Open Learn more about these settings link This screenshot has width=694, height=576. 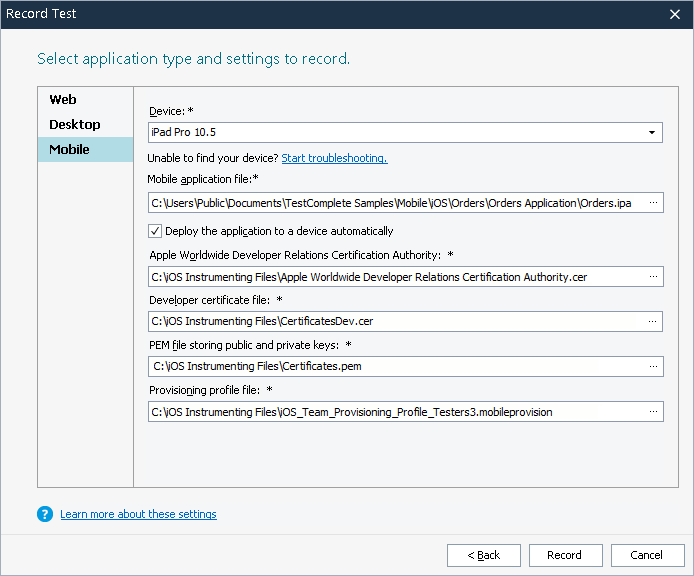click(138, 514)
